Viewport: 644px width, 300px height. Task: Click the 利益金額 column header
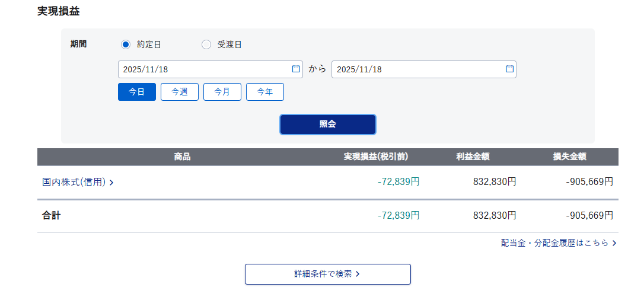tap(473, 157)
